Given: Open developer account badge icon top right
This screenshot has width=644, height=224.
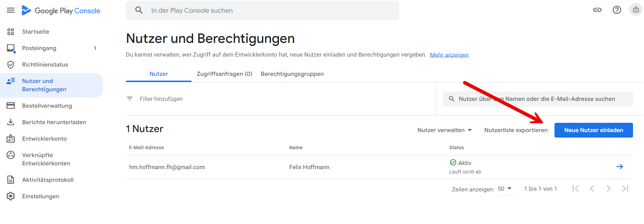Looking at the screenshot, I should (x=636, y=10).
